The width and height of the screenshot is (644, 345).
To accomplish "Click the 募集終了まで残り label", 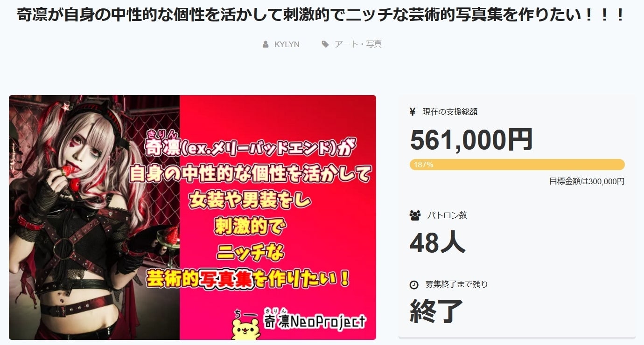I will (x=457, y=284).
